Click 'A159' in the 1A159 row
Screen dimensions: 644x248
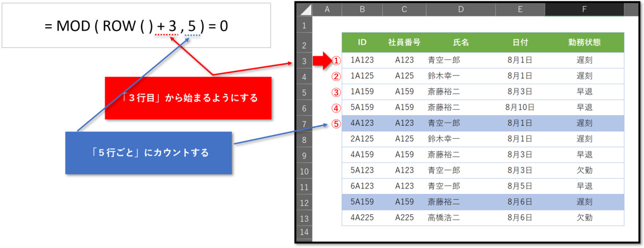point(404,92)
